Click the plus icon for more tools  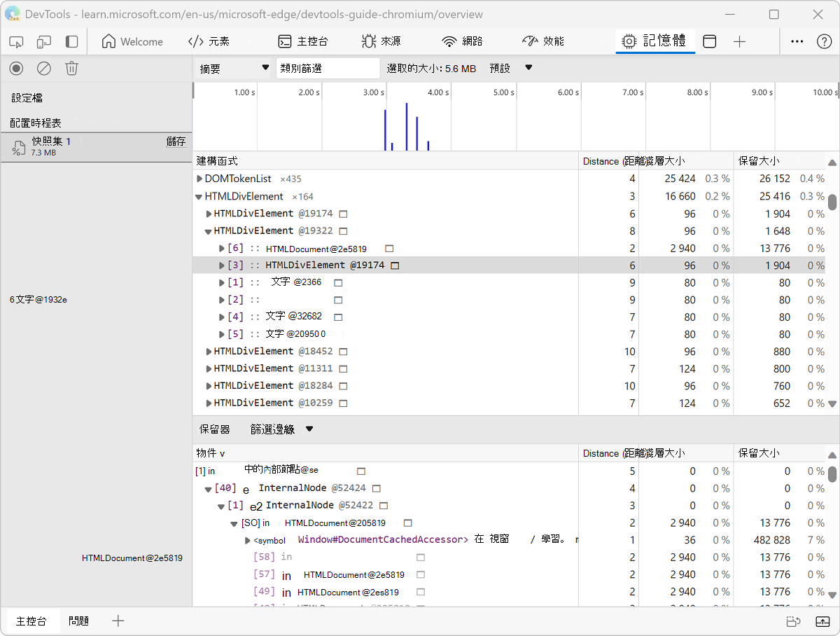coord(739,42)
